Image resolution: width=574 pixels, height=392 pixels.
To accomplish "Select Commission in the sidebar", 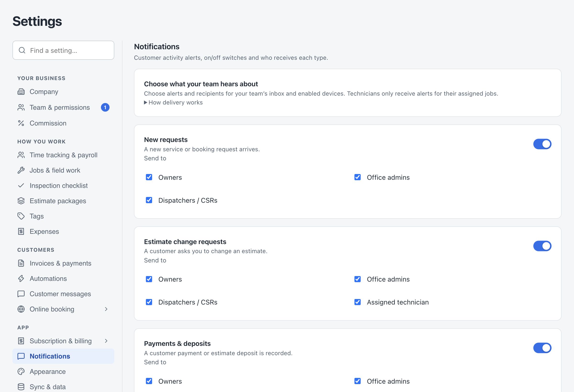I will (x=63, y=123).
